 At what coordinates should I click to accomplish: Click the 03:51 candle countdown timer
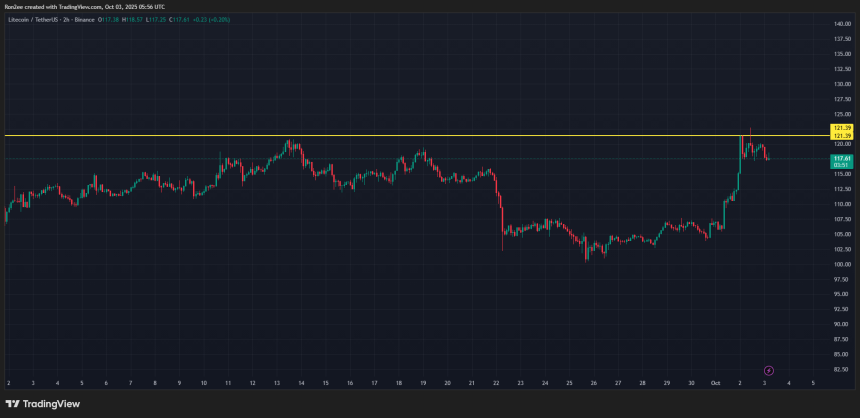tap(841, 163)
